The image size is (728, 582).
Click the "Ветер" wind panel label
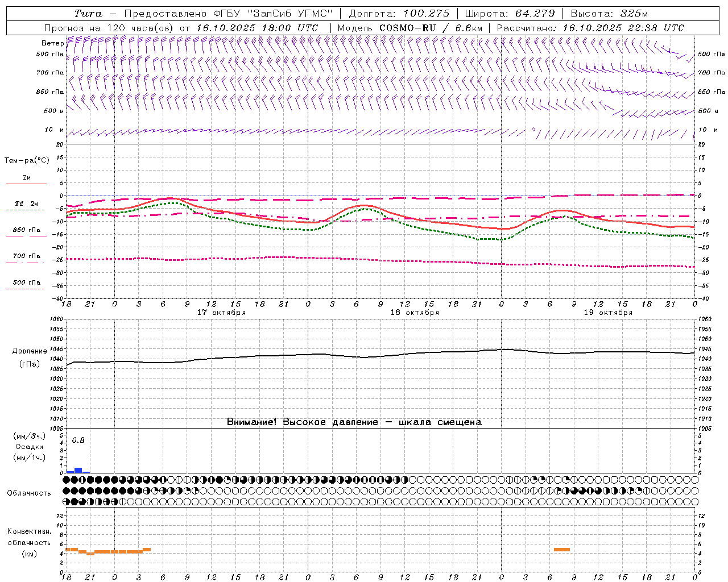(x=52, y=43)
